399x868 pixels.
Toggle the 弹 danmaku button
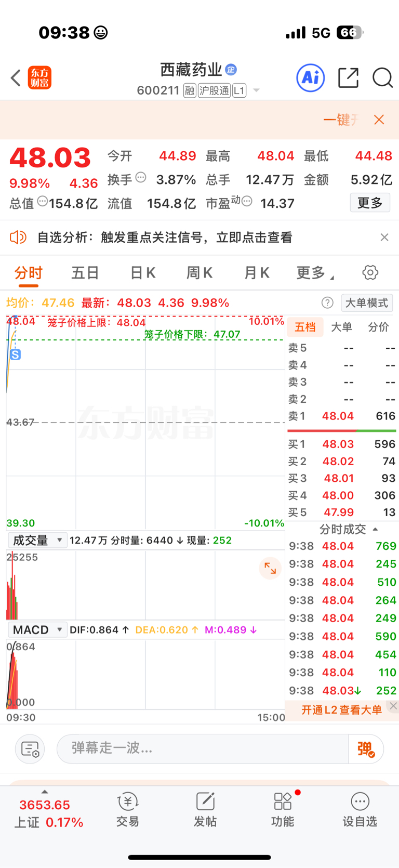coord(366,749)
